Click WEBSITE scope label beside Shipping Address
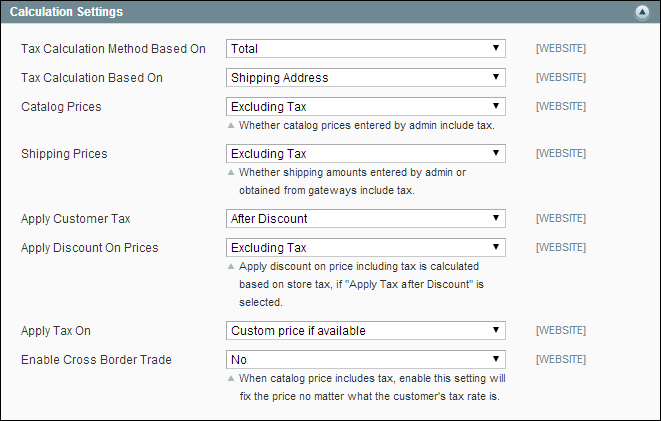 pos(561,77)
